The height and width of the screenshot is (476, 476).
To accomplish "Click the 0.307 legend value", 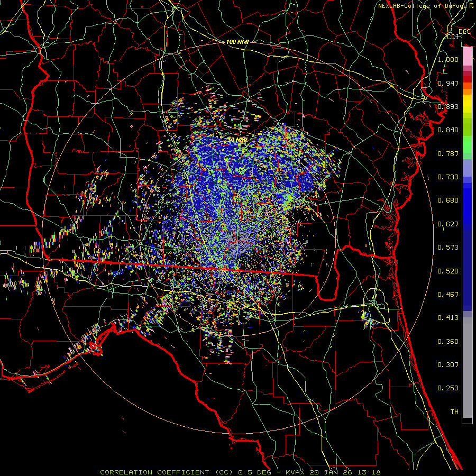I will pyautogui.click(x=448, y=365).
